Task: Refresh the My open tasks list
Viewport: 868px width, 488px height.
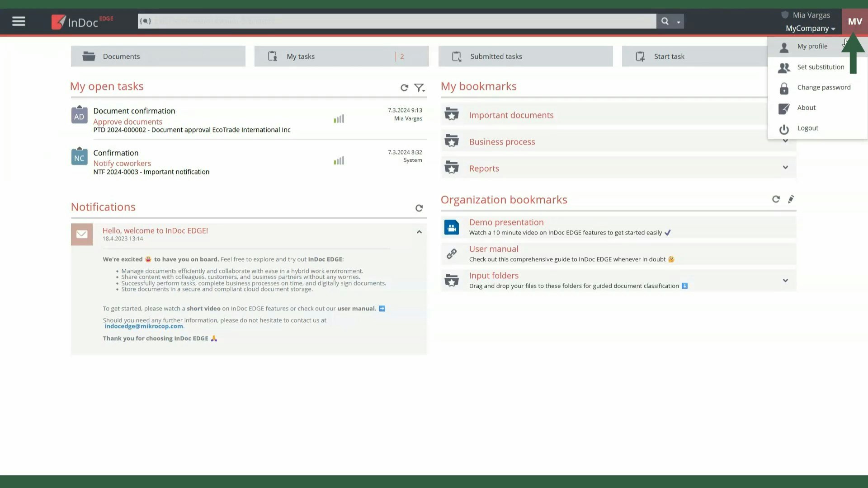Action: (x=404, y=88)
